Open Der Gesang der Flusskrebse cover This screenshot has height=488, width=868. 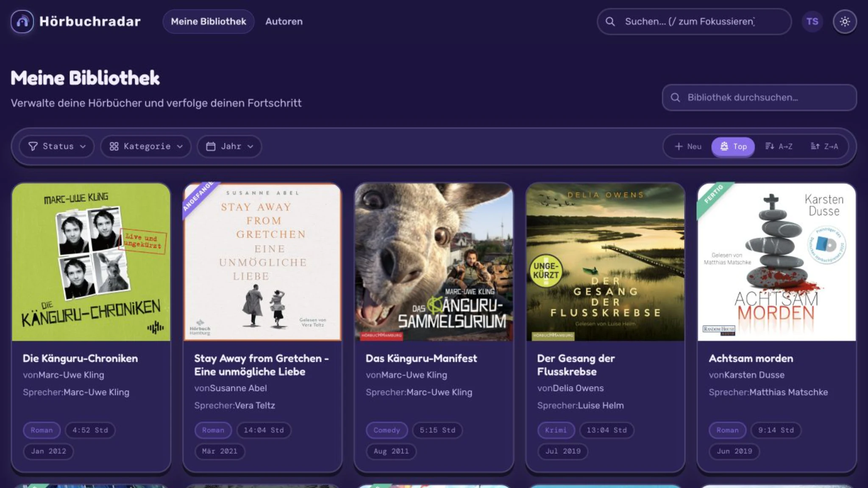tap(605, 262)
